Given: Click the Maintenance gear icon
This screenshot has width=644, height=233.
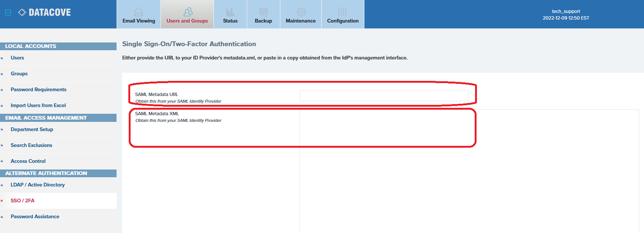Looking at the screenshot, I should click(301, 12).
